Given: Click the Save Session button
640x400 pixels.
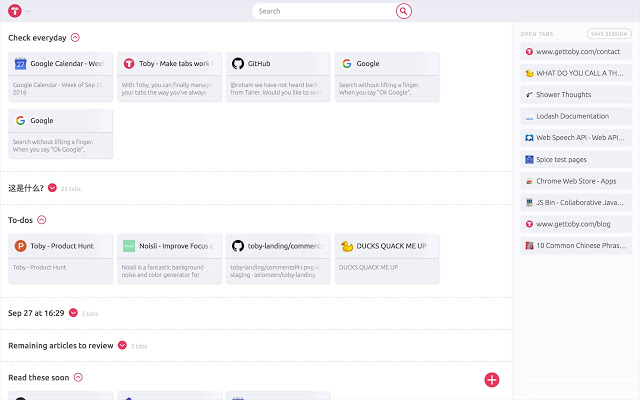Looking at the screenshot, I should click(609, 34).
